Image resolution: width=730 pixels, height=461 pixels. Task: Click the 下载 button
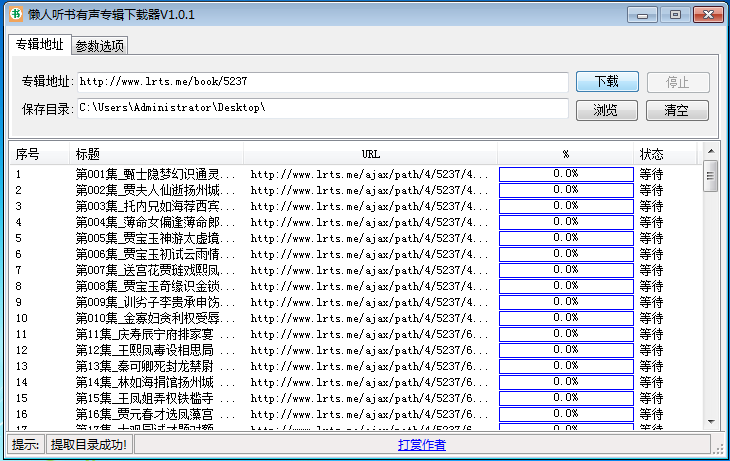click(606, 82)
